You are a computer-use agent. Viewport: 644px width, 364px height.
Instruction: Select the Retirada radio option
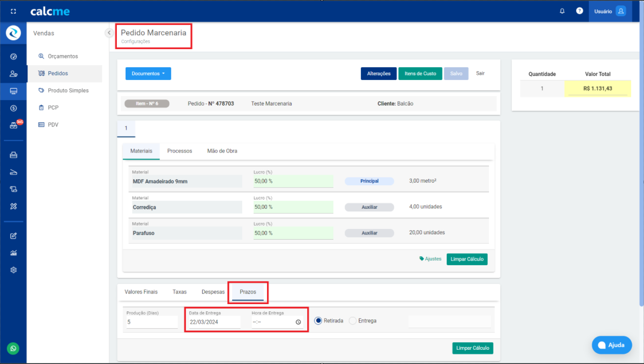pos(318,321)
